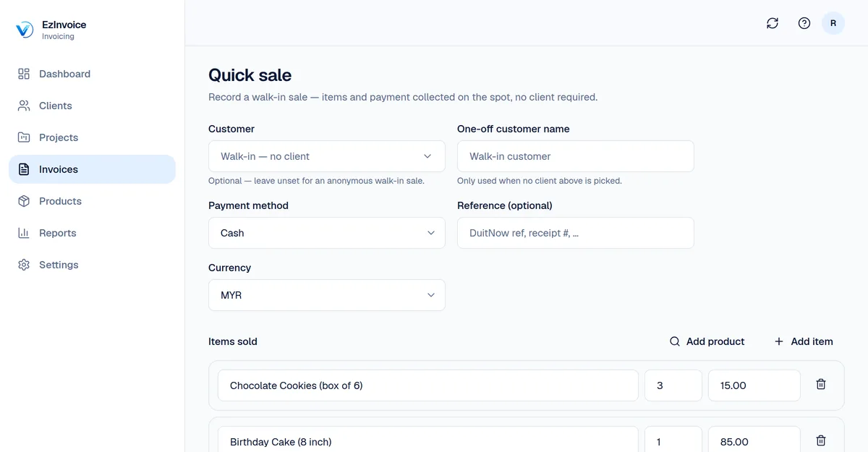Image resolution: width=868 pixels, height=452 pixels.
Task: Go to Settings page
Action: click(x=92, y=265)
